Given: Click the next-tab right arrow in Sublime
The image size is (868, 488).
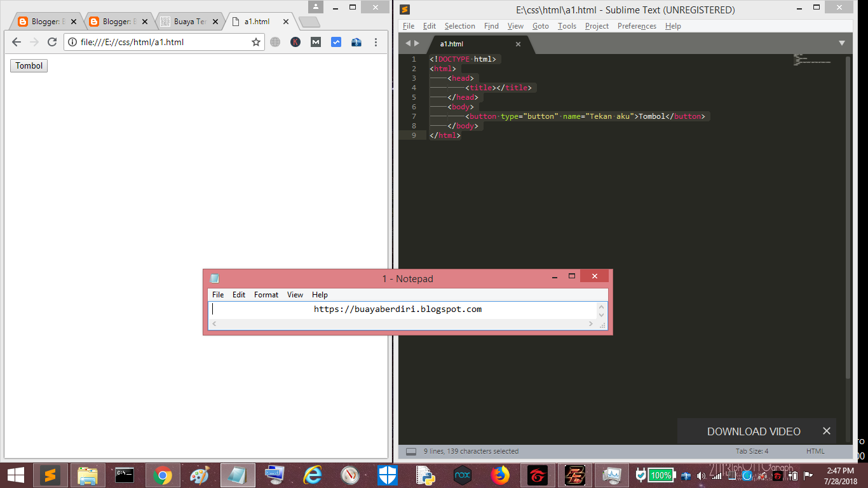Looking at the screenshot, I should (x=417, y=43).
